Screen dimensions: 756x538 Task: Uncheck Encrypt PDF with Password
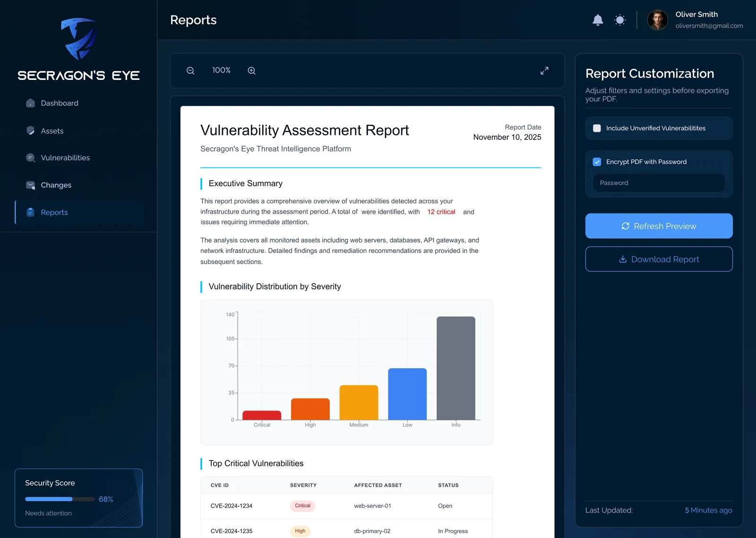tap(597, 162)
